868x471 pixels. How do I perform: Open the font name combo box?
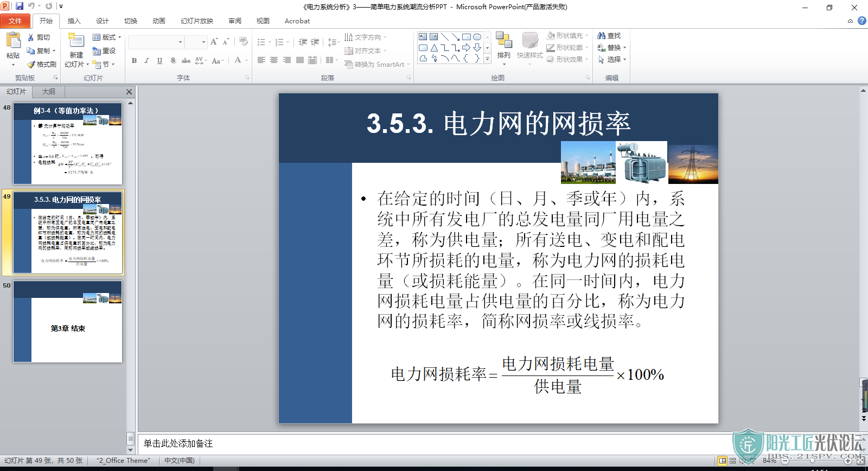[x=156, y=42]
